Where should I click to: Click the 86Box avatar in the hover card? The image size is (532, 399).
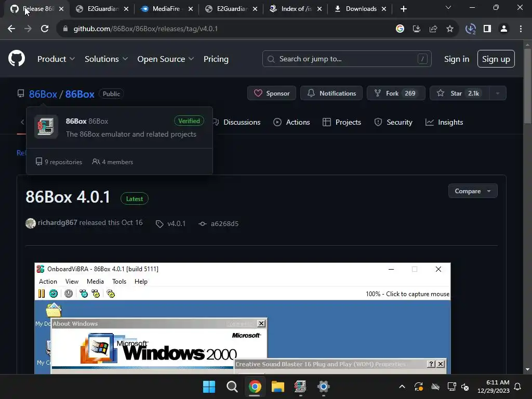(x=46, y=127)
